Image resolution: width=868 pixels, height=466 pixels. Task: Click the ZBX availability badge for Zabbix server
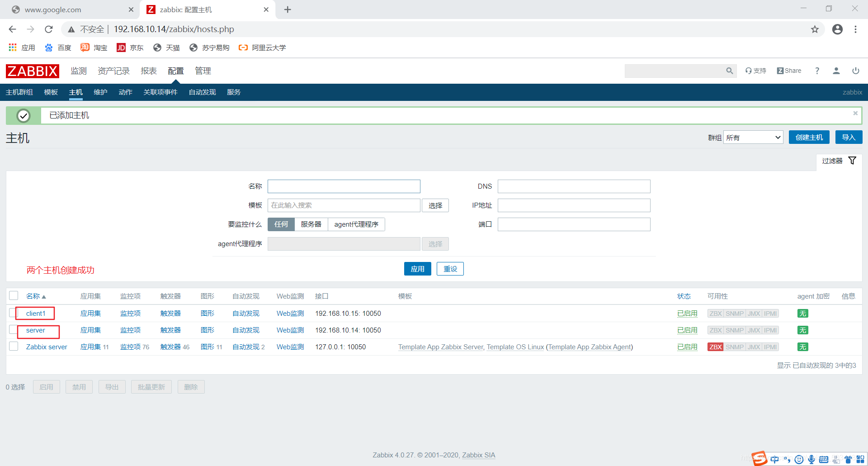(716, 347)
